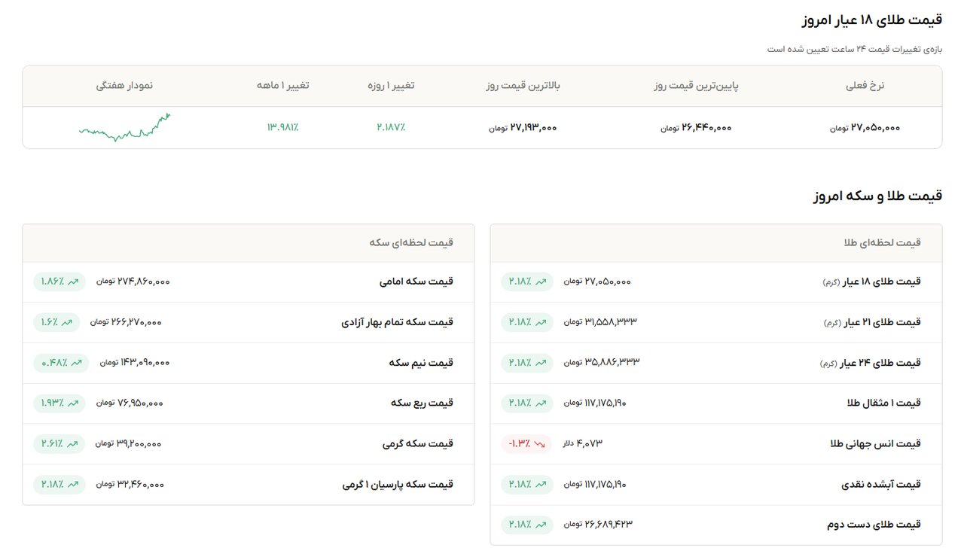Select the trend arrow next to قیمت نیم سکه

[x=76, y=363]
